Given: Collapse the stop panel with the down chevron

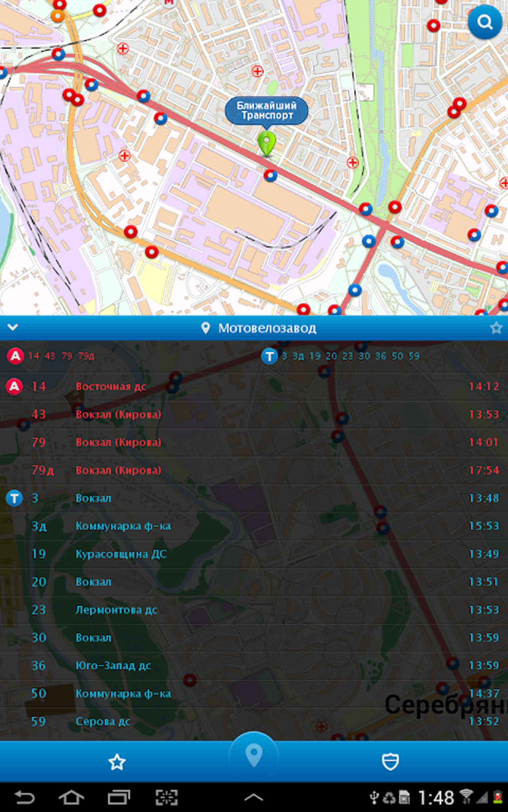Looking at the screenshot, I should (13, 327).
